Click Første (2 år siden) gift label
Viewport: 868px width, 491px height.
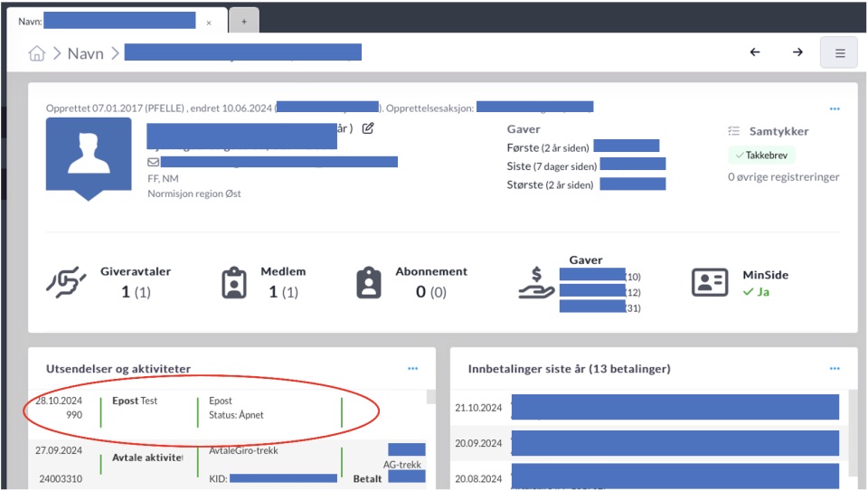548,147
